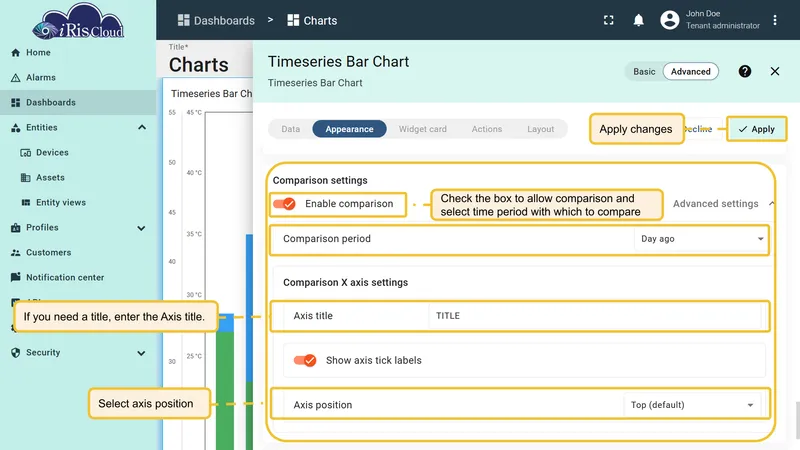Open the Customers page

[x=48, y=253]
